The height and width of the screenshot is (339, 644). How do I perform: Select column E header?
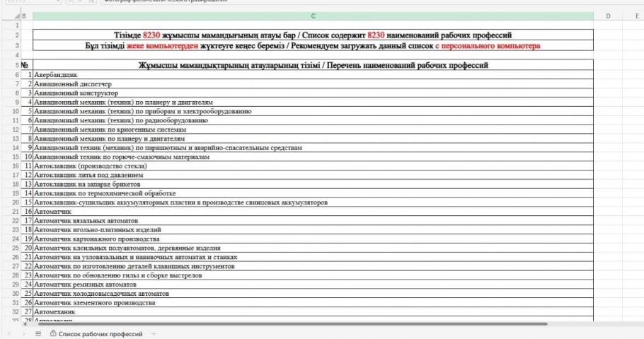pos(633,16)
